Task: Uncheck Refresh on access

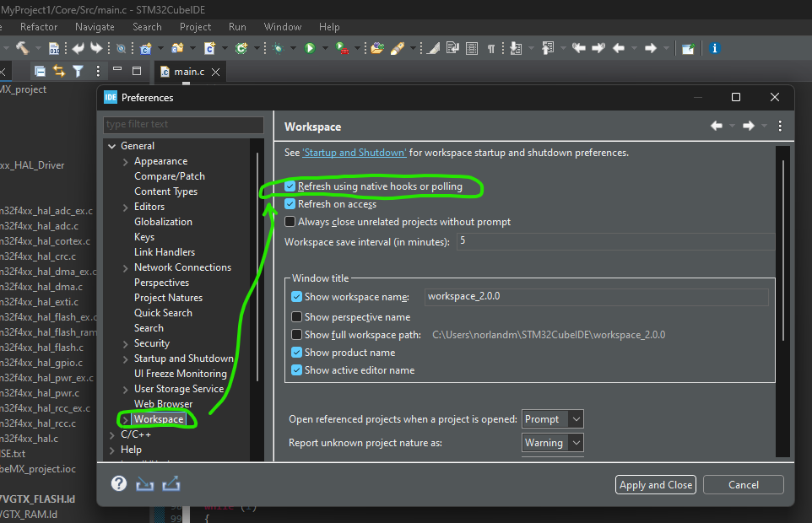Action: point(290,204)
